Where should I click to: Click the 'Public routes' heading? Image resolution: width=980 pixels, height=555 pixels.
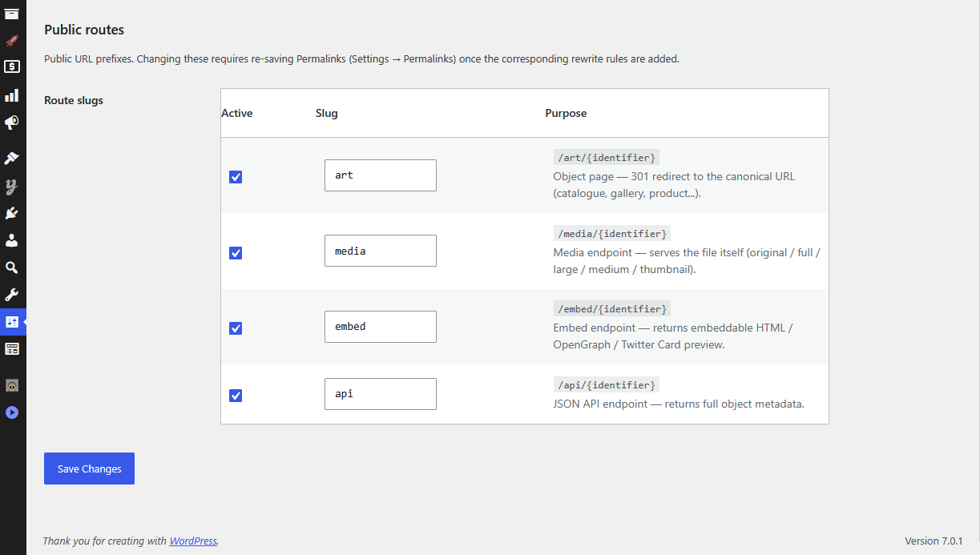coord(84,30)
